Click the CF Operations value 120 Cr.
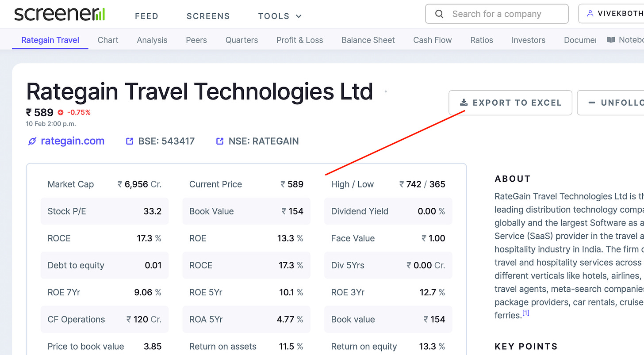Image resolution: width=644 pixels, height=355 pixels. [x=144, y=319]
